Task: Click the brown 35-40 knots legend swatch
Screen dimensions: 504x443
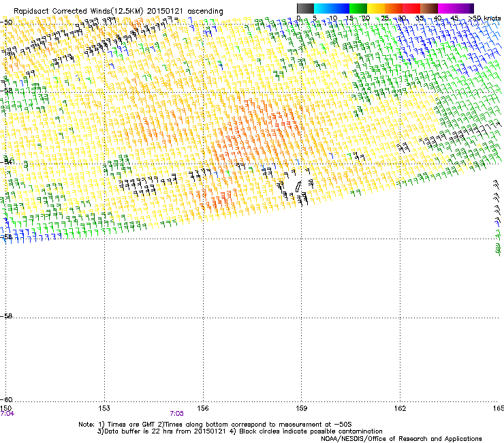Action: pos(429,8)
